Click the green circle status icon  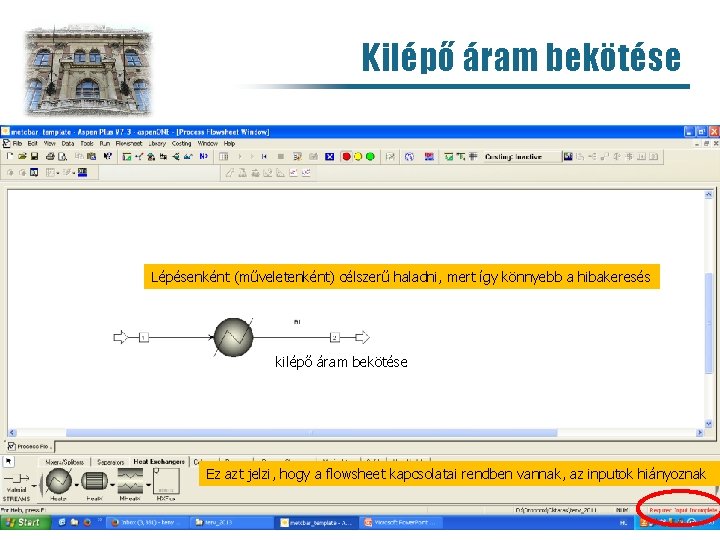370,157
